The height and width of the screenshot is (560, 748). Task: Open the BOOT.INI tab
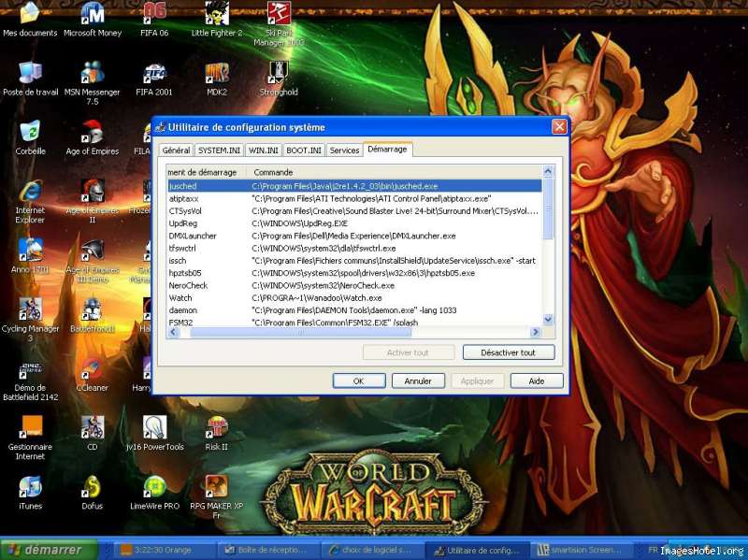click(304, 151)
